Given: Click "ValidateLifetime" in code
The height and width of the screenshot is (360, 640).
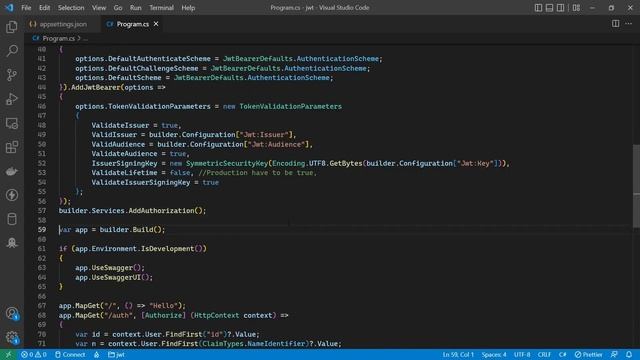Looking at the screenshot, I should click(124, 173).
